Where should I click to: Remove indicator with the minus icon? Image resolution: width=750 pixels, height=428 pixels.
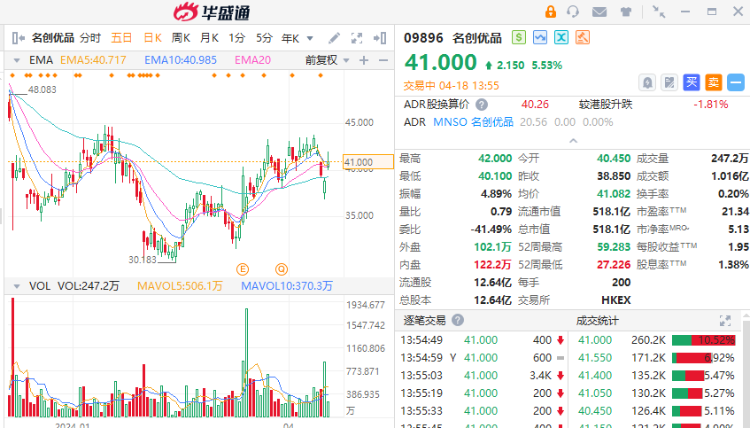(383, 60)
